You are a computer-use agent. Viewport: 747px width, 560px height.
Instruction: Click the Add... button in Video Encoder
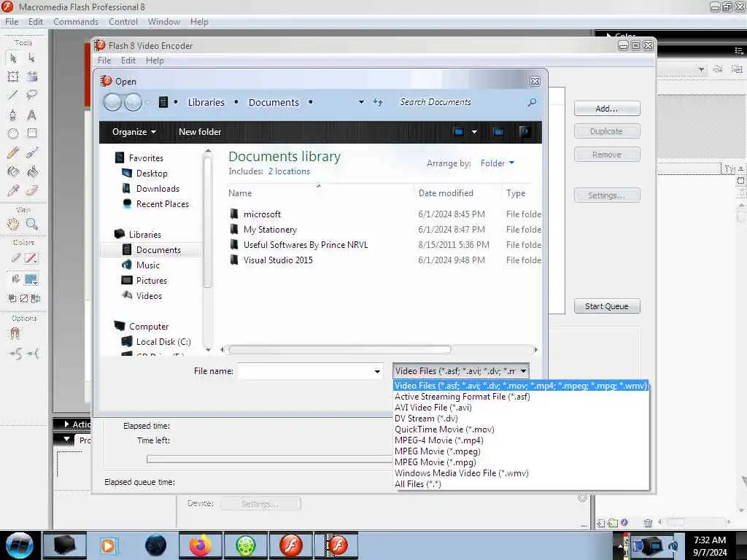coord(606,109)
